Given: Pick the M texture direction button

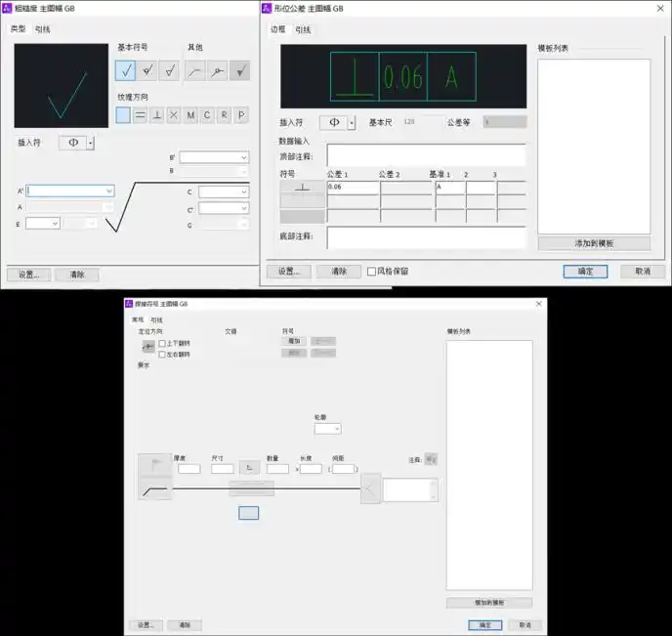Looking at the screenshot, I should 190,115.
